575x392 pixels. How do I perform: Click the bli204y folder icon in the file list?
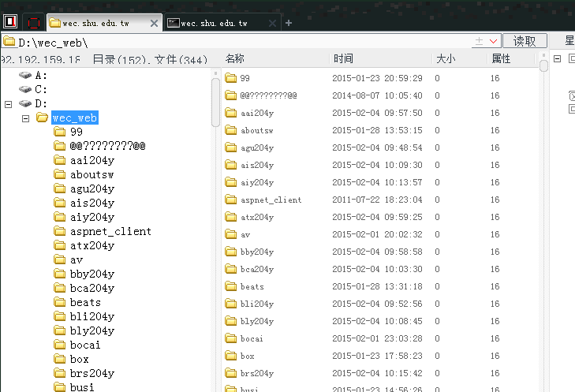(x=230, y=304)
